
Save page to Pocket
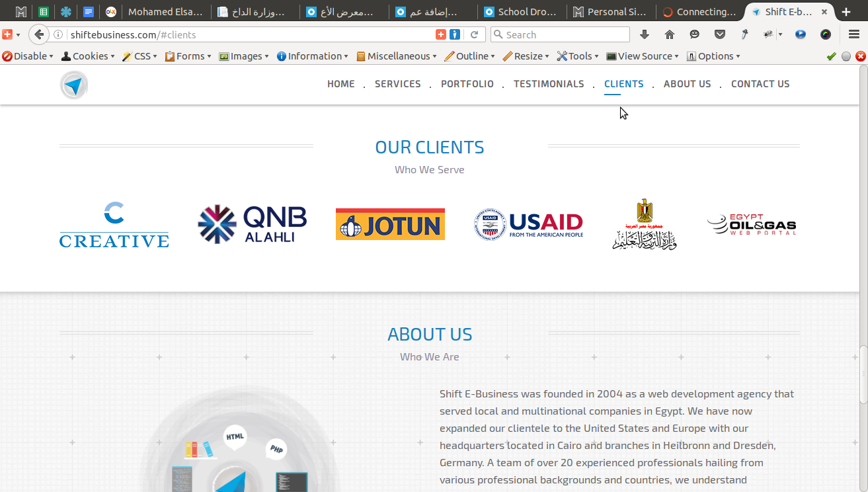pyautogui.click(x=720, y=34)
